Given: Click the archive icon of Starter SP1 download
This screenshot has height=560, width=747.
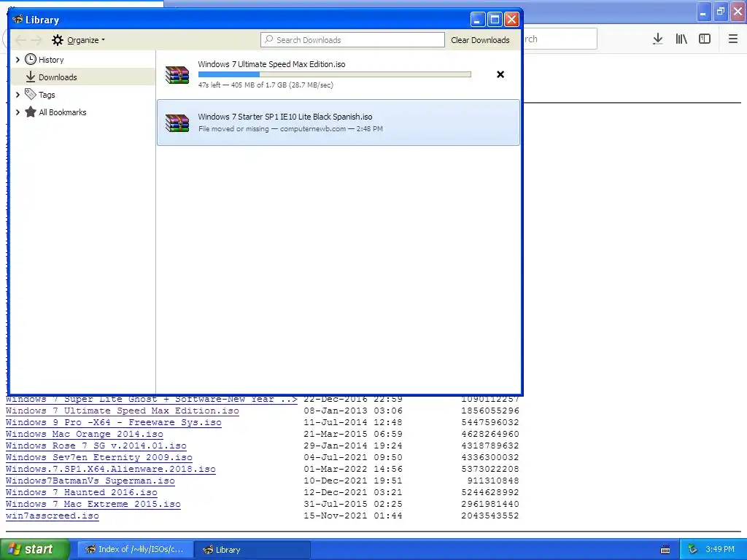Looking at the screenshot, I should 177,122.
